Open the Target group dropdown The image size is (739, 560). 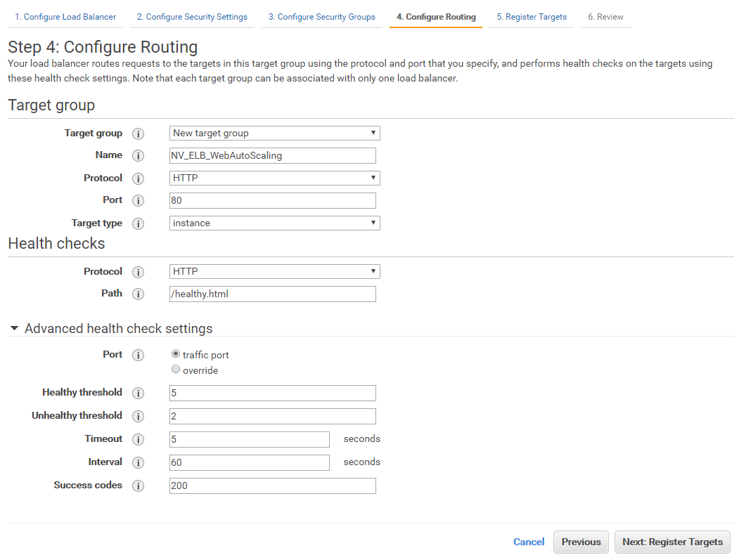pyautogui.click(x=274, y=133)
